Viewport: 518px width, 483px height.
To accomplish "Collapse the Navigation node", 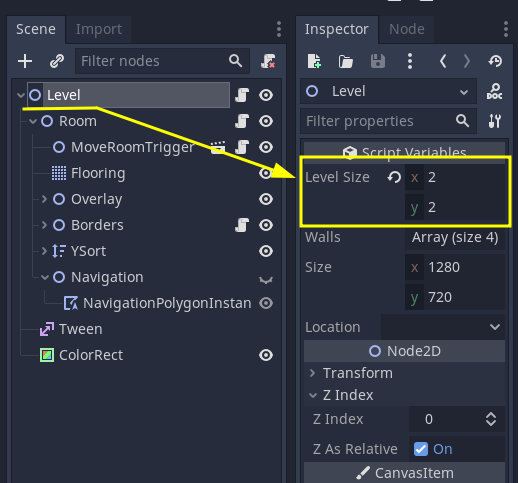I will (45, 277).
